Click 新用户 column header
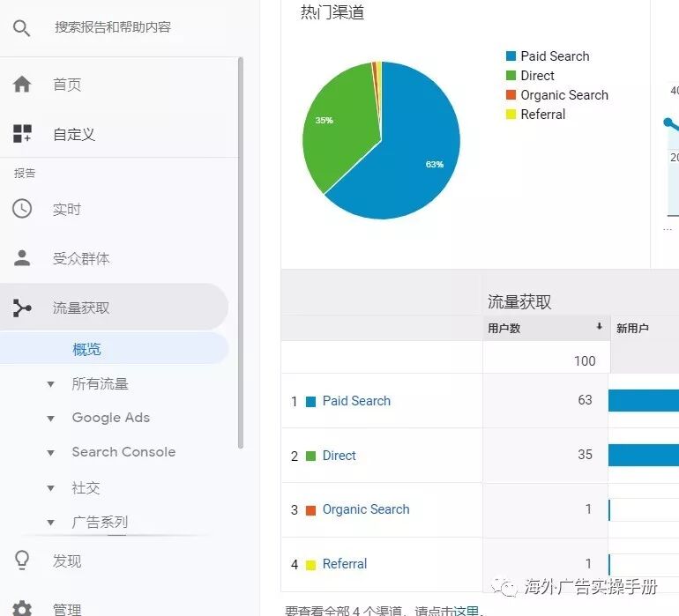 (632, 328)
